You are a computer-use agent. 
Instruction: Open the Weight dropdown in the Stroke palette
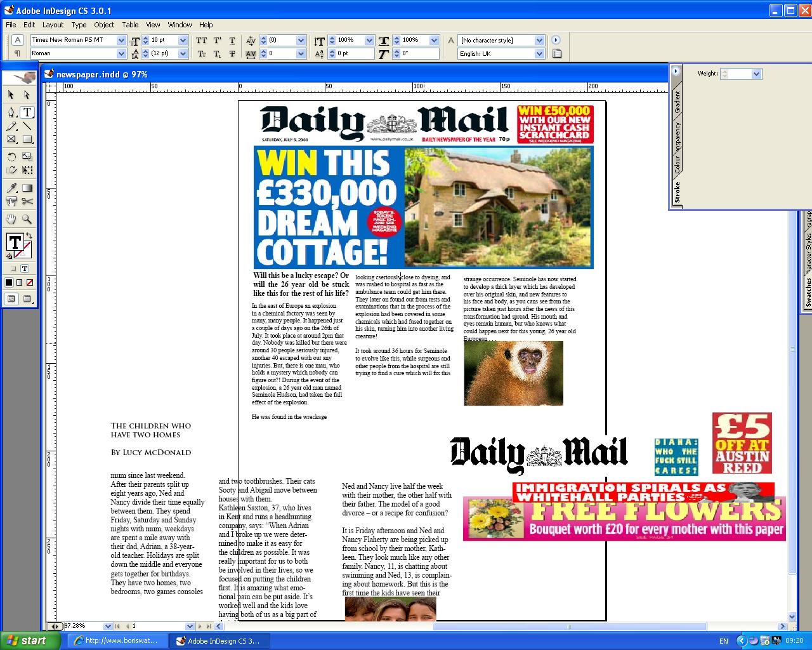757,74
